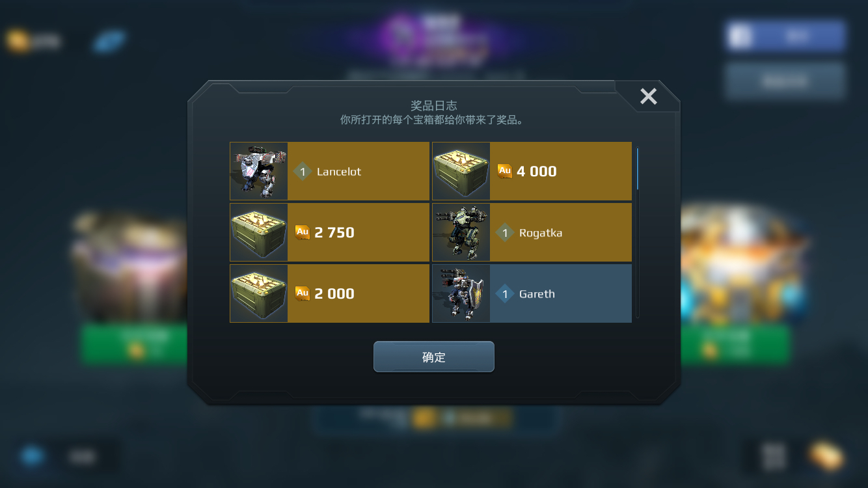Image resolution: width=868 pixels, height=488 pixels.
Task: Click the Rogatka robot thumbnail
Action: (x=461, y=232)
